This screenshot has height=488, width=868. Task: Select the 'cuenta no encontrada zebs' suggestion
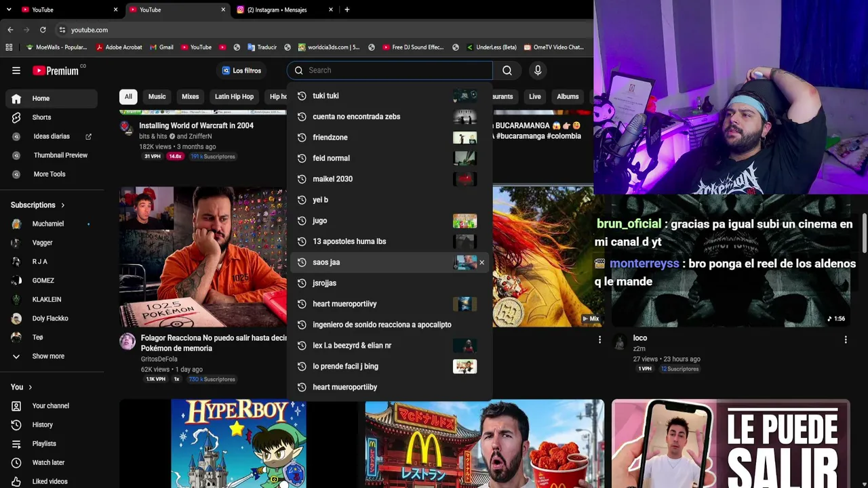pyautogui.click(x=390, y=117)
